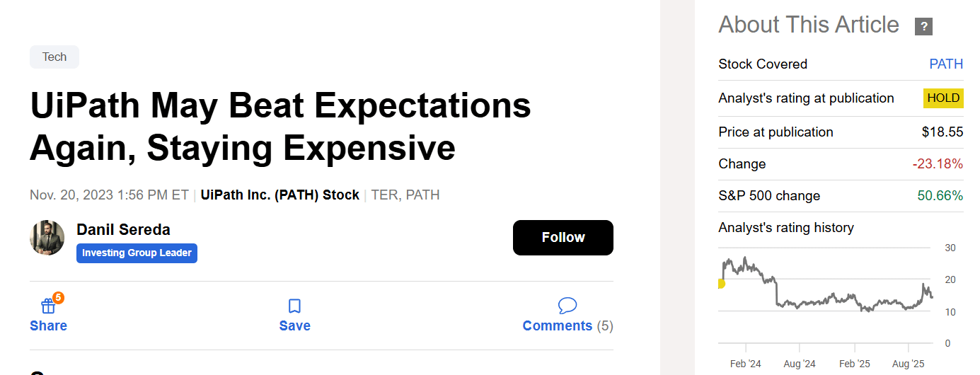Click the orange 5 notification badge

click(x=58, y=298)
